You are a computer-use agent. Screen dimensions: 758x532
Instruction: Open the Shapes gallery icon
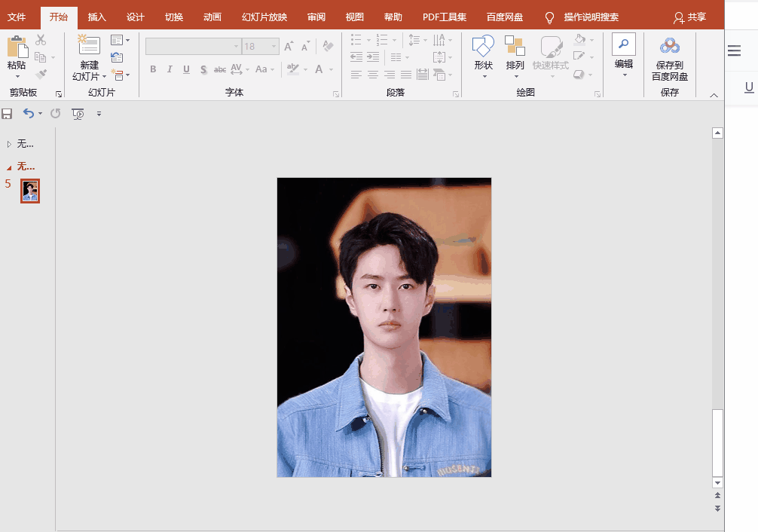coord(483,46)
